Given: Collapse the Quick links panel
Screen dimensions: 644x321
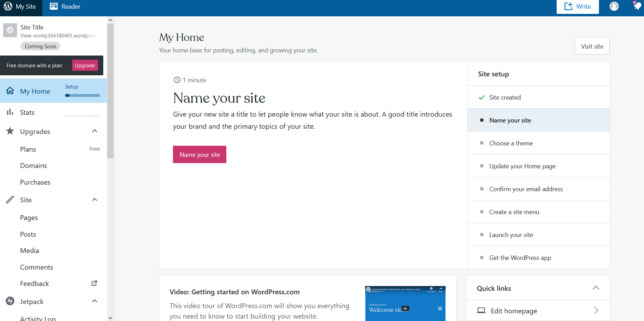Looking at the screenshot, I should 596,288.
